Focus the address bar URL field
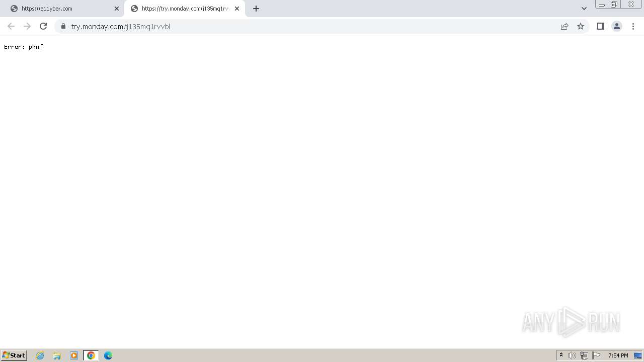644x362 pixels. click(312, 26)
